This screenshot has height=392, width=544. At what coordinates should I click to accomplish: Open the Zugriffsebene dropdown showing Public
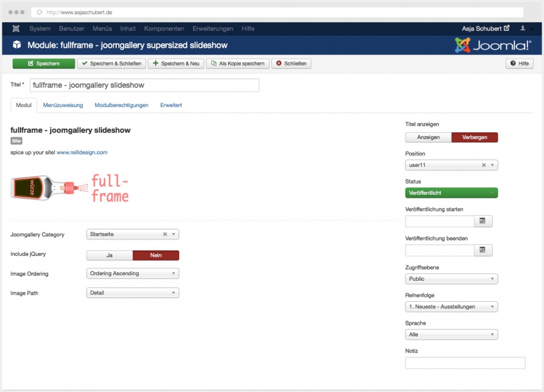[451, 279]
